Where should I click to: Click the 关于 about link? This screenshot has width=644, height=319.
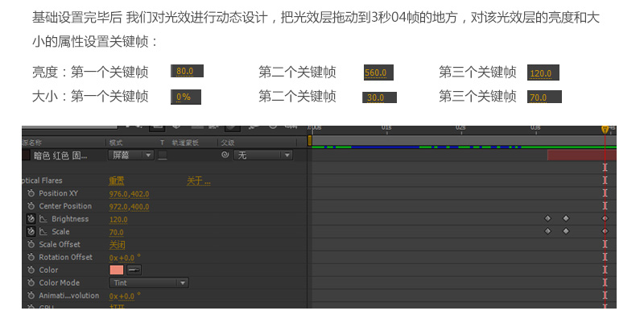[199, 181]
